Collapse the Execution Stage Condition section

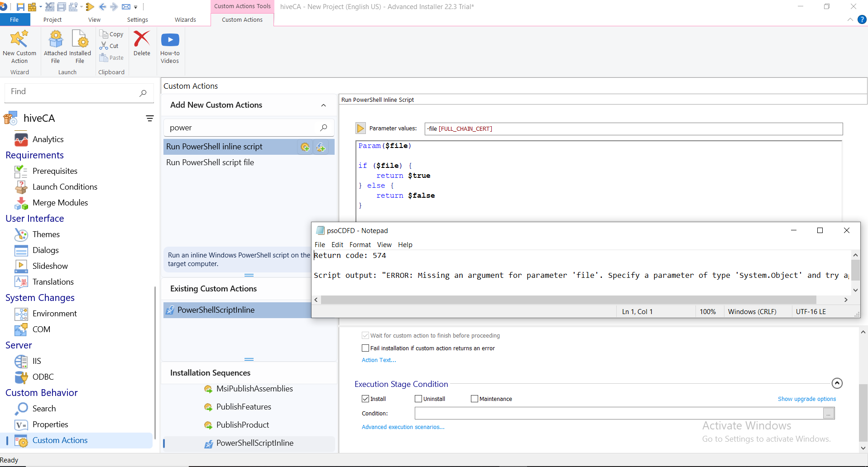click(x=837, y=383)
